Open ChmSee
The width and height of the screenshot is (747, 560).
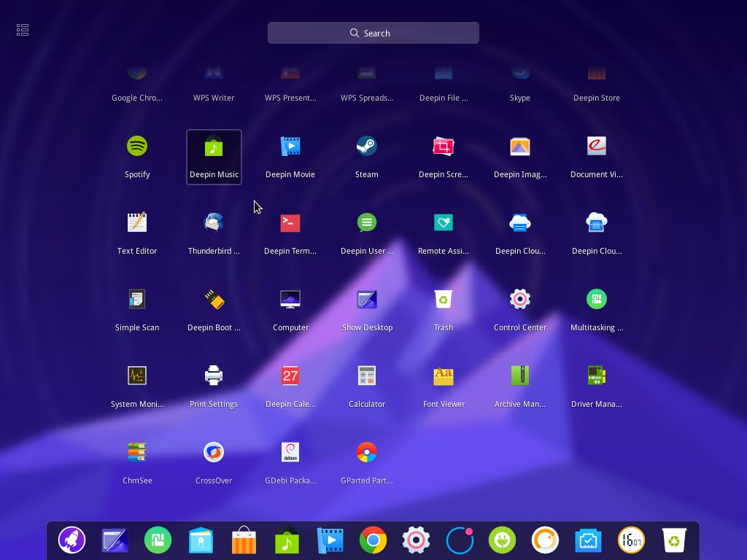[137, 452]
